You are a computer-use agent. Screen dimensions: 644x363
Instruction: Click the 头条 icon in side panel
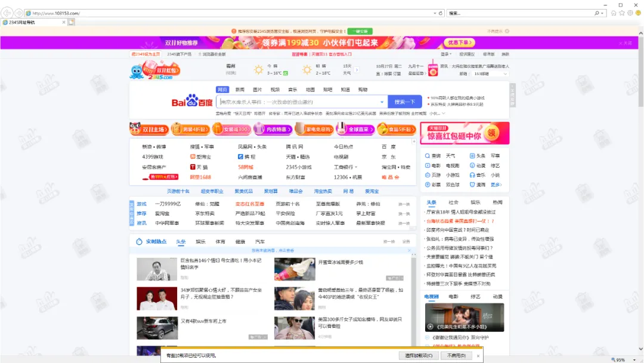472,156
